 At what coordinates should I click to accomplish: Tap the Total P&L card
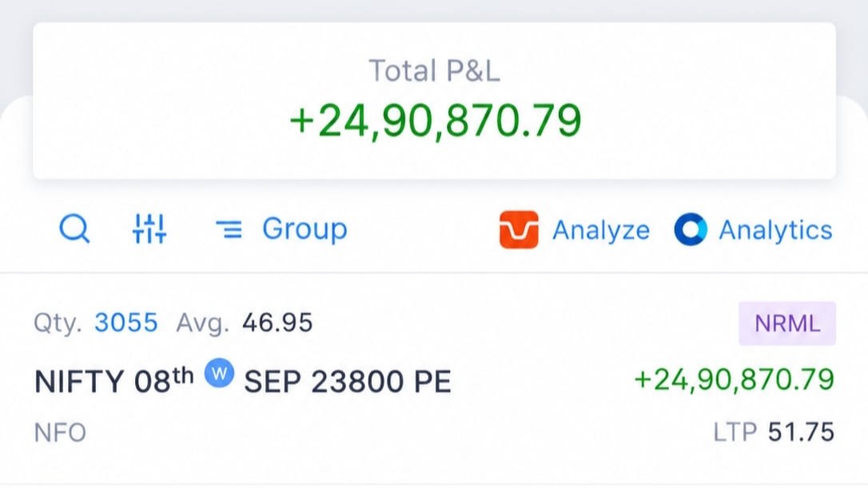[435, 101]
